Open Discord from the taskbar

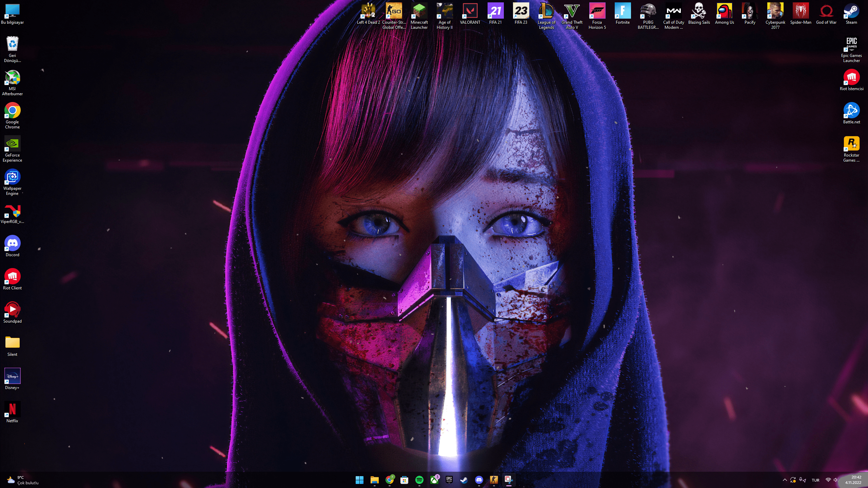pyautogui.click(x=479, y=480)
